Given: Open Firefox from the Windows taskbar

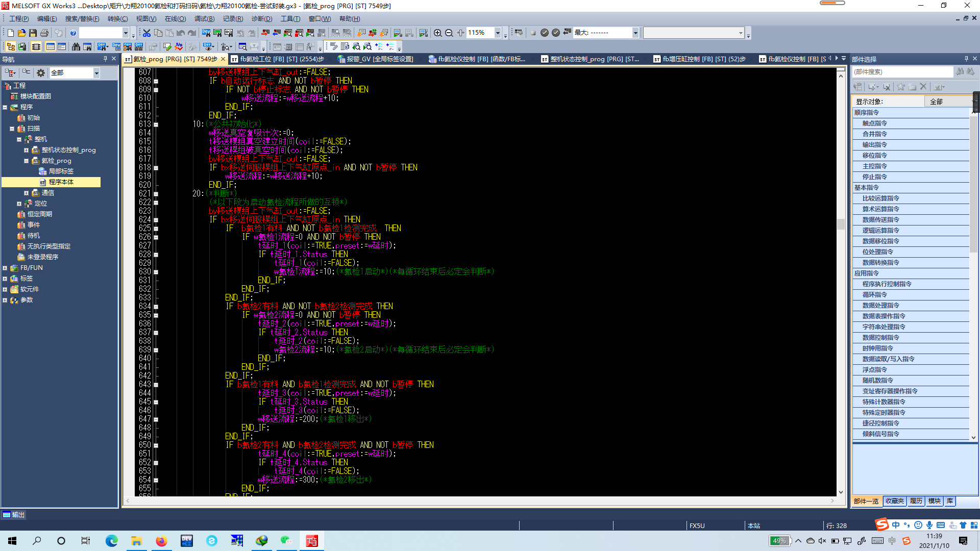Looking at the screenshot, I should coord(161,541).
